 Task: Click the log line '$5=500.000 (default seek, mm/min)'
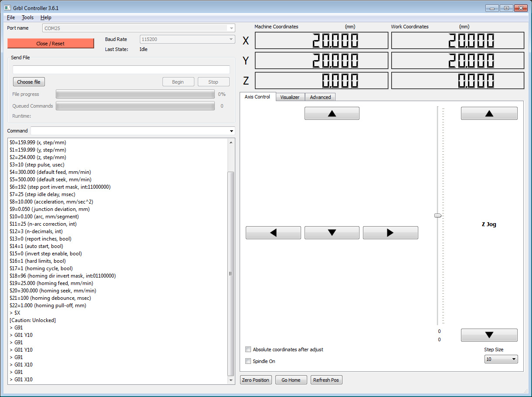coord(51,180)
